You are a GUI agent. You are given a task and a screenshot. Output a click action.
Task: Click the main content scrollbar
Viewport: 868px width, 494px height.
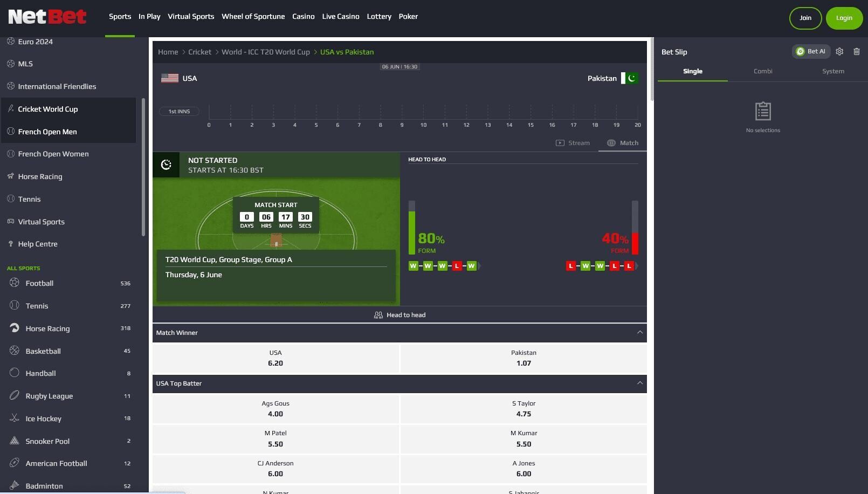click(x=652, y=69)
